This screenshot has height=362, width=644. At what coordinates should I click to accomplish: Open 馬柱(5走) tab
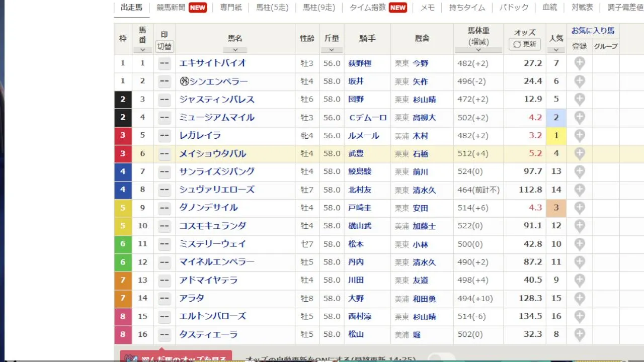272,8
